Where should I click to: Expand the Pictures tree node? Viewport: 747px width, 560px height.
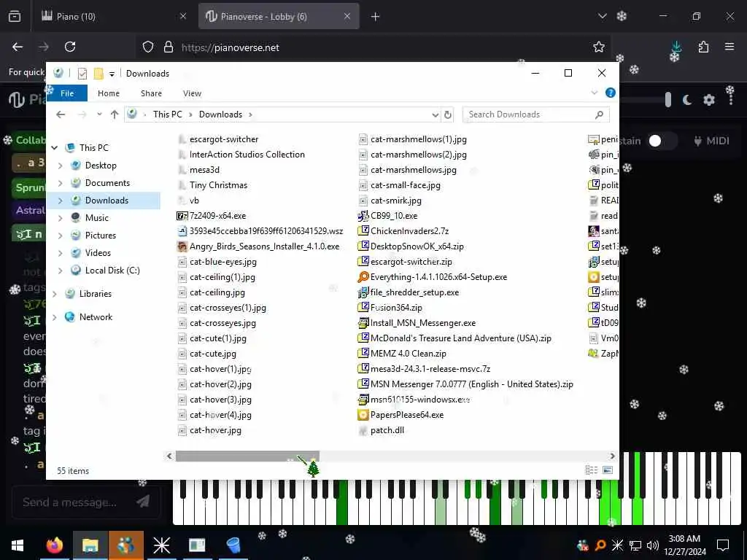click(x=60, y=236)
